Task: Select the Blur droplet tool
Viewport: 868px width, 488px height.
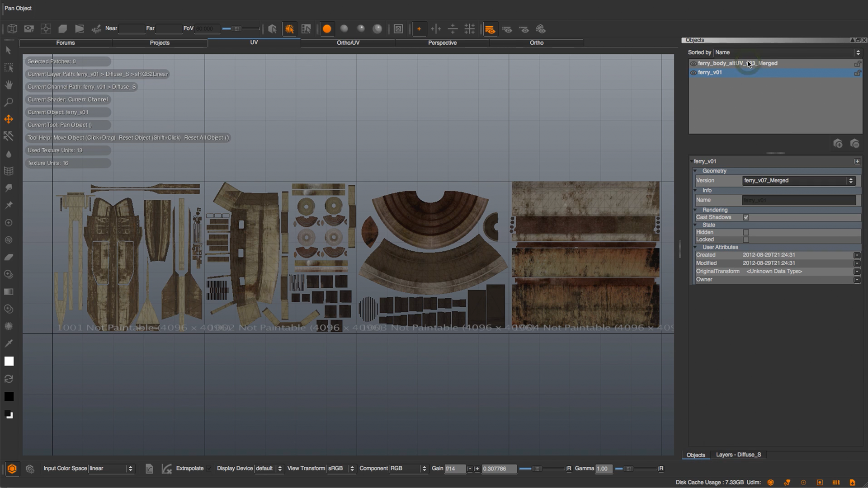Action: pos(9,154)
